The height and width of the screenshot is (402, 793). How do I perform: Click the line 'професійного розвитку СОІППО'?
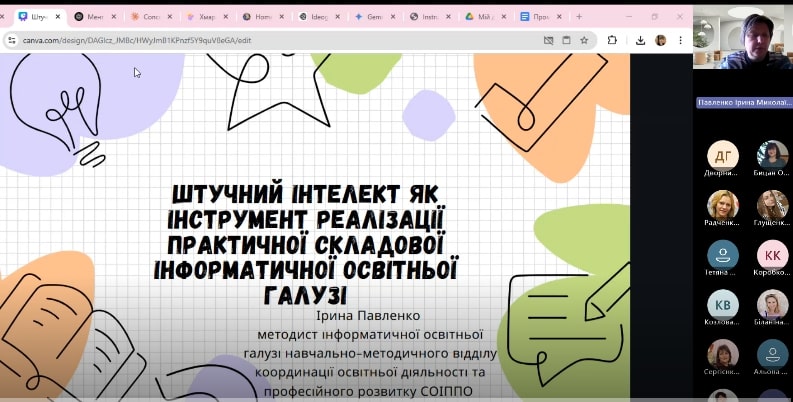(x=368, y=391)
